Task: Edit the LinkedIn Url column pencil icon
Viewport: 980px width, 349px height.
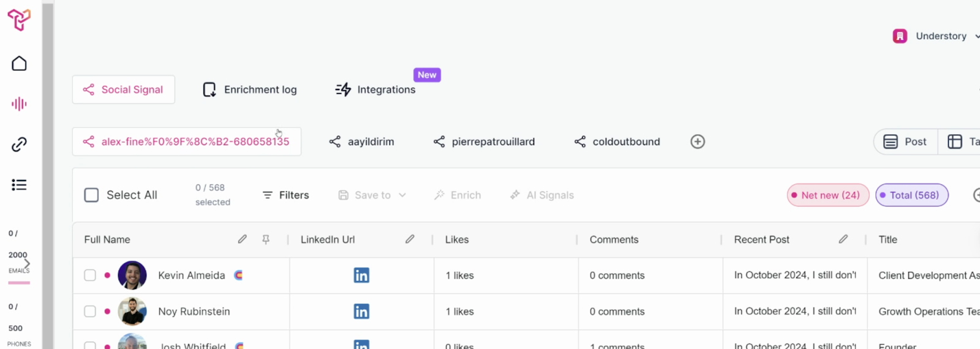Action: click(x=410, y=239)
